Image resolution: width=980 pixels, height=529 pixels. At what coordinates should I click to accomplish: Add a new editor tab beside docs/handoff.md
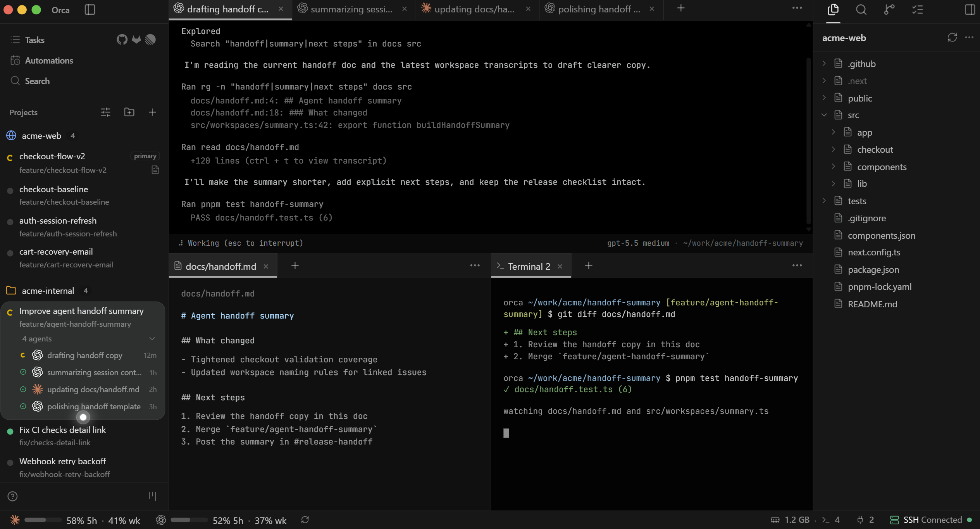[x=295, y=265]
